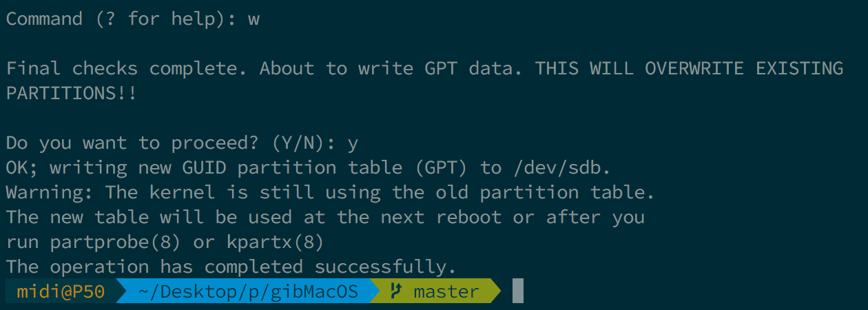Click the 'PARTITIONS!!' word

72,93
